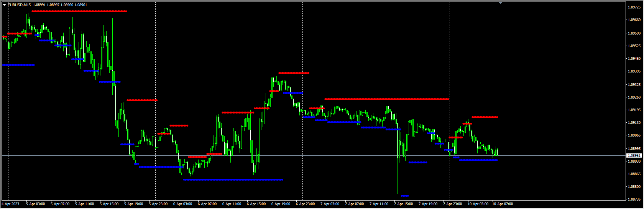The width and height of the screenshot is (644, 209).
Task: Click the 1.08995 price scale label
Action: coord(634,149)
